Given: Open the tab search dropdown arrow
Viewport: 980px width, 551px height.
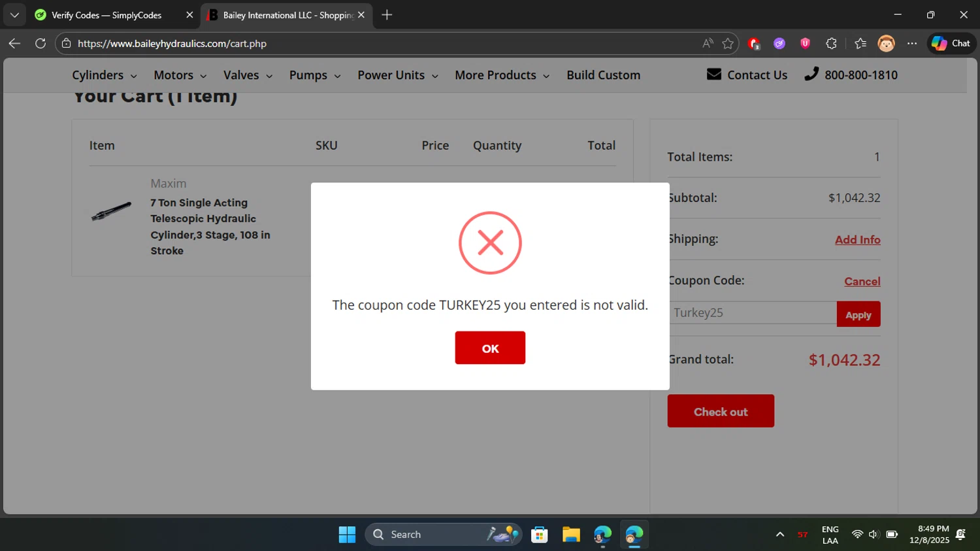Looking at the screenshot, I should pyautogui.click(x=14, y=14).
